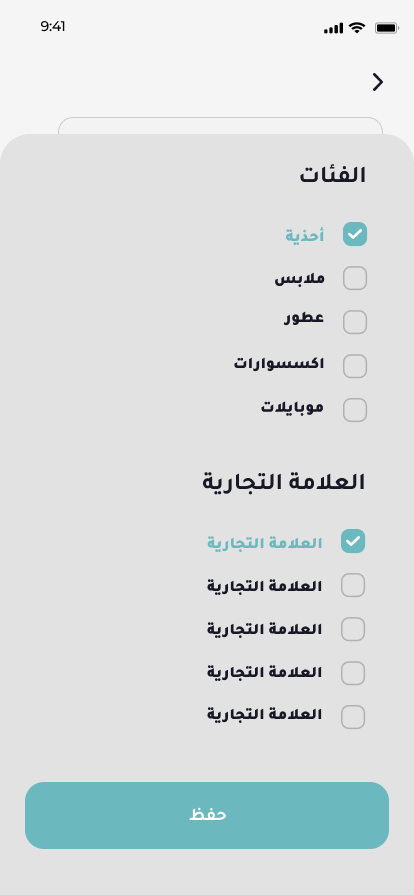The height and width of the screenshot is (895, 414).
Task: Tap the حفظ save button
Action: tap(207, 815)
